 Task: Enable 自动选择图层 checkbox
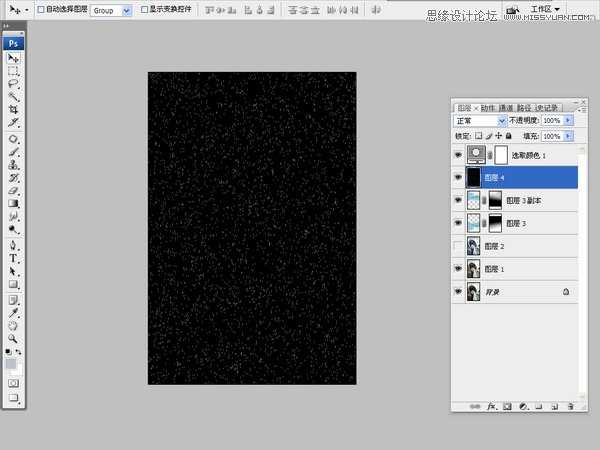tap(41, 9)
